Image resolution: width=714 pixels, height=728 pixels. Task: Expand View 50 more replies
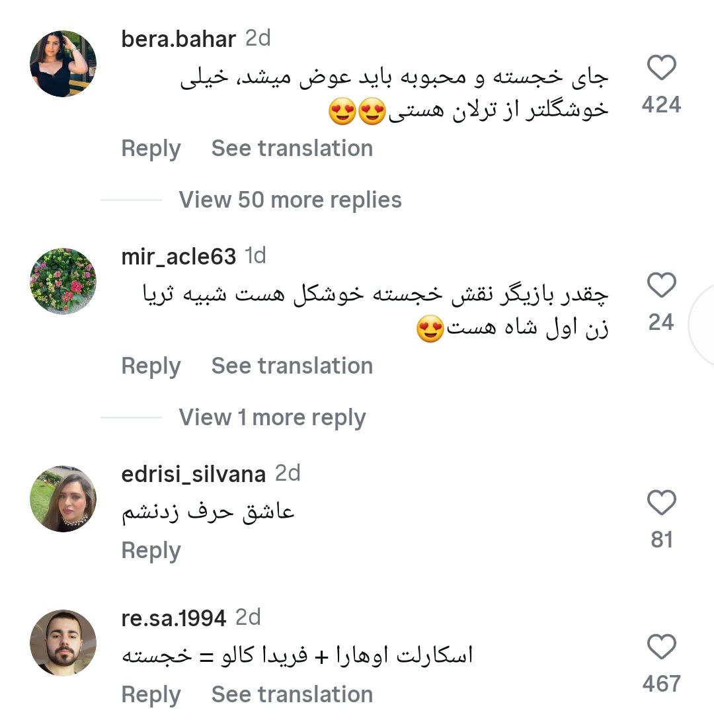pos(290,200)
